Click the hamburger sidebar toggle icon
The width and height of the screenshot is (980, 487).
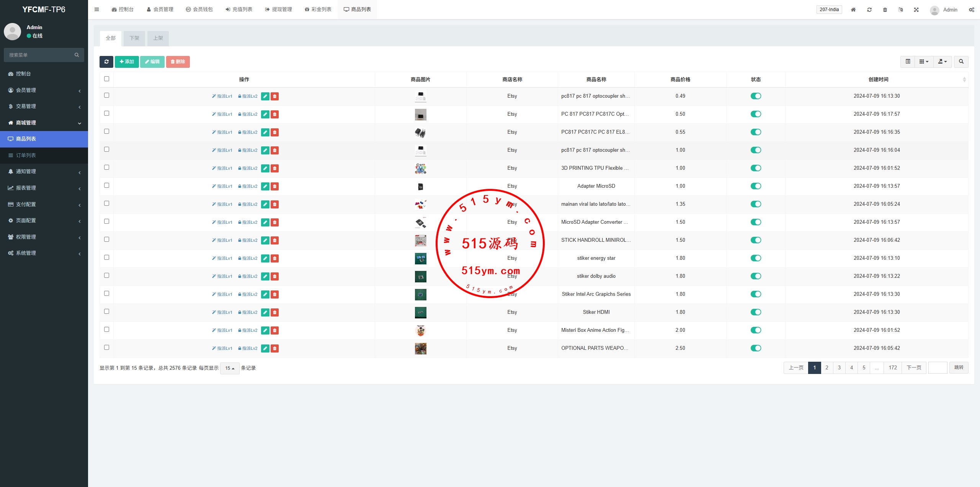tap(97, 10)
